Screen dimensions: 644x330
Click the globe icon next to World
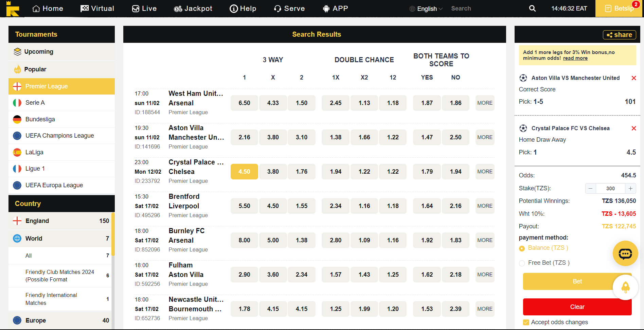point(17,239)
